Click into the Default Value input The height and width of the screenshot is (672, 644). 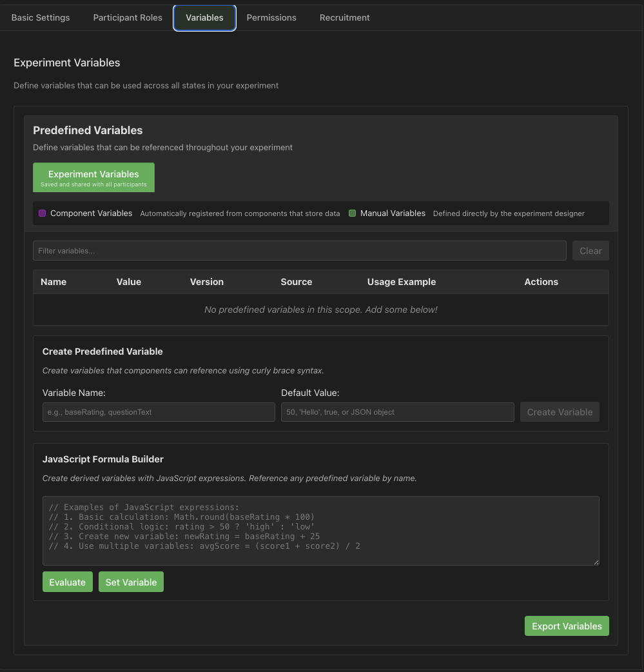[397, 412]
